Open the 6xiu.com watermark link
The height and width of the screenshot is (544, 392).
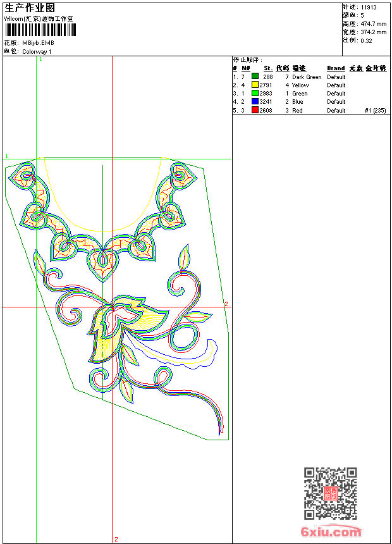(331, 532)
